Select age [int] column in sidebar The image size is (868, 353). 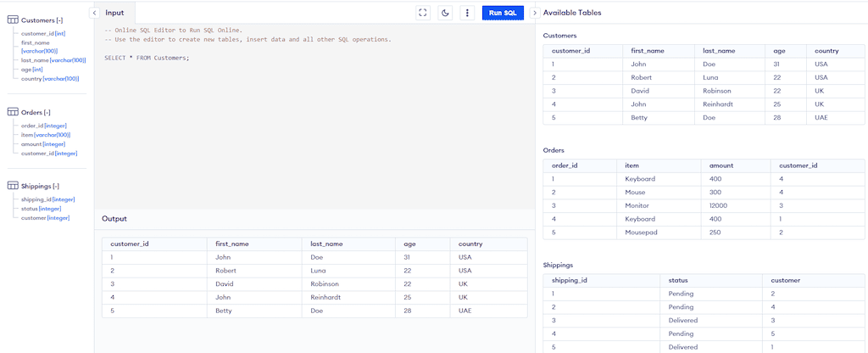pyautogui.click(x=31, y=70)
